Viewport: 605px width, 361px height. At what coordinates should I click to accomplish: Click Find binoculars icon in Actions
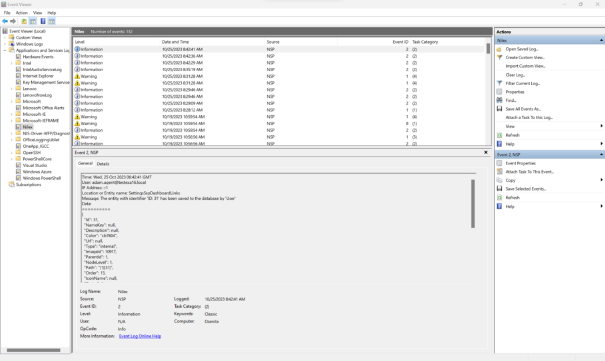pyautogui.click(x=499, y=100)
